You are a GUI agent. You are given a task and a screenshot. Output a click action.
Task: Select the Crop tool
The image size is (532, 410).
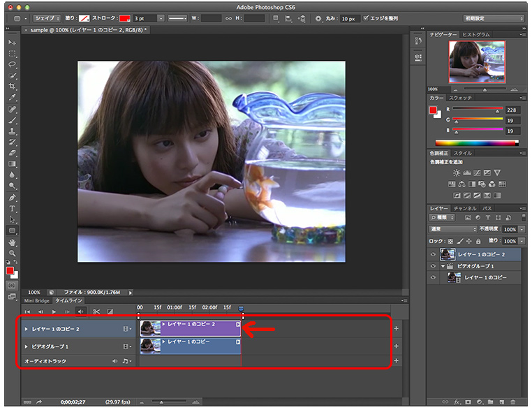[x=12, y=86]
